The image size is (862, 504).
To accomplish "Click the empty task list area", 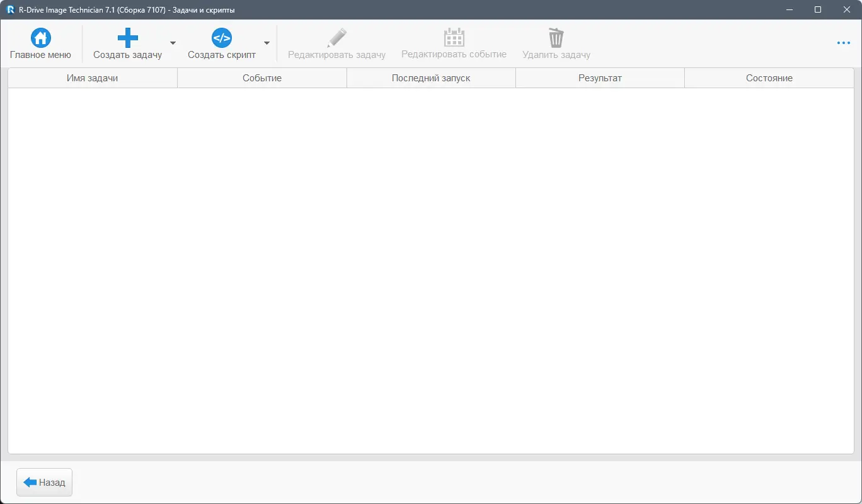I will pyautogui.click(x=431, y=265).
